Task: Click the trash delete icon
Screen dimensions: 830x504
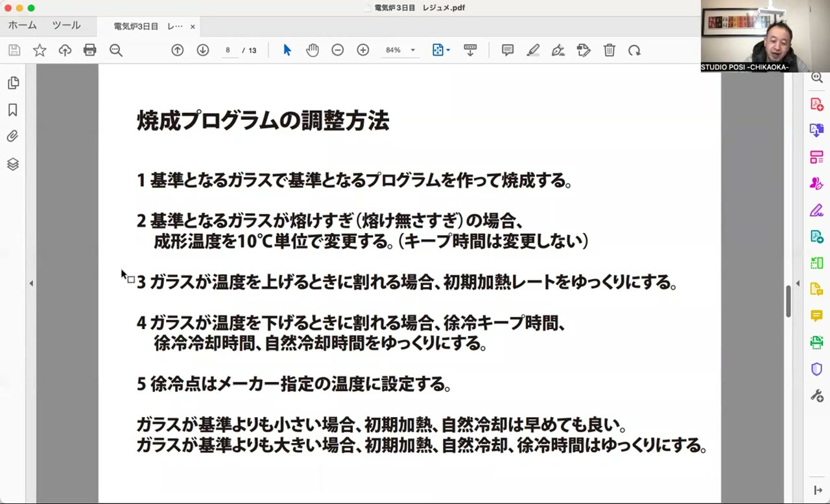Action: [610, 50]
